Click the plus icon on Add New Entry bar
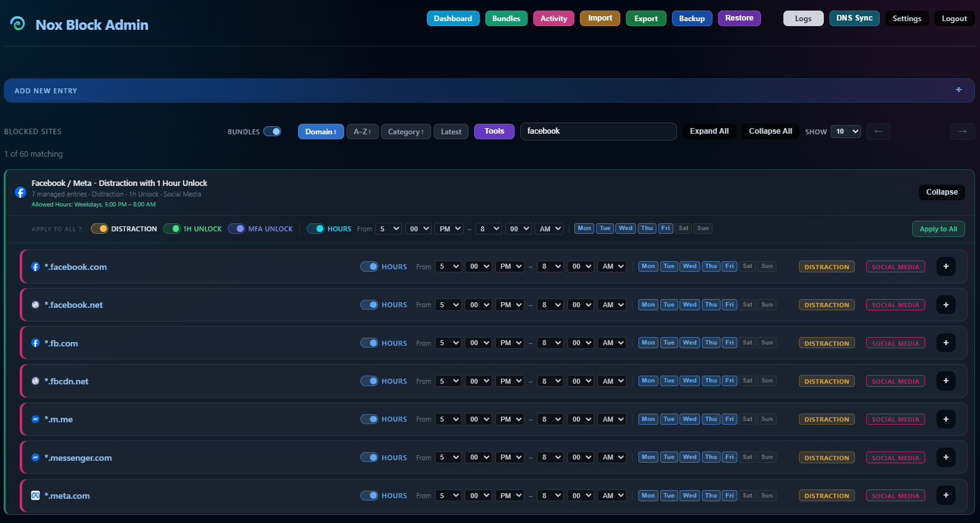Image resolution: width=980 pixels, height=523 pixels. point(958,90)
